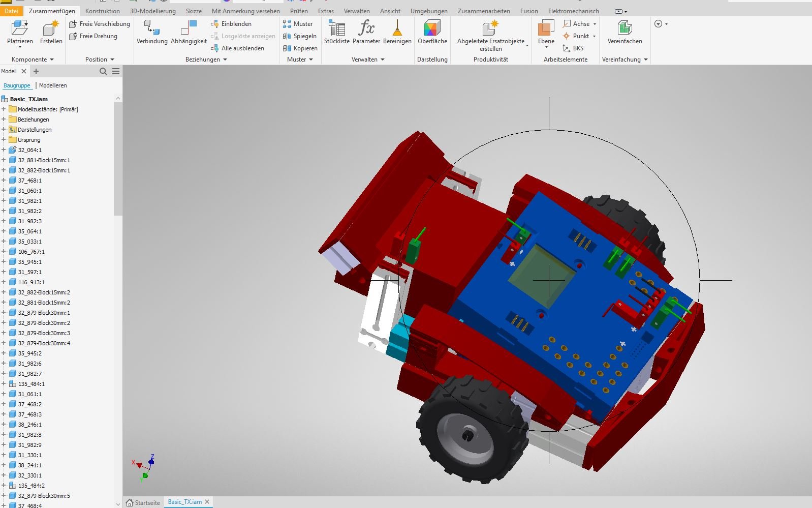The height and width of the screenshot is (508, 812).
Task: Click Einblenden relationships option
Action: pos(231,24)
